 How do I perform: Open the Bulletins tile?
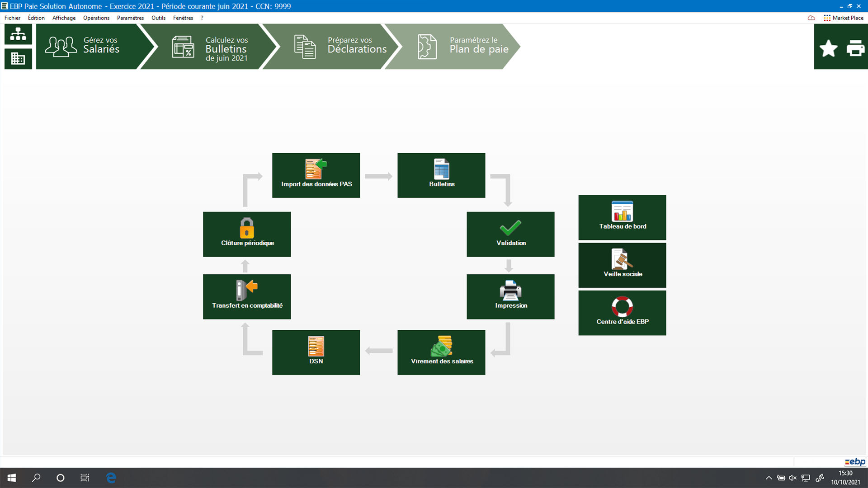click(441, 175)
